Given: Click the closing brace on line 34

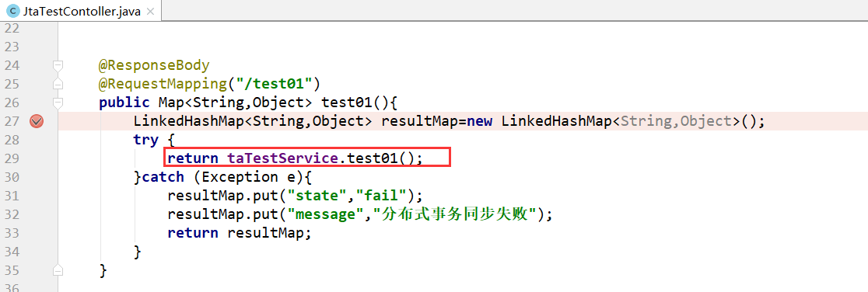Looking at the screenshot, I should 138,252.
